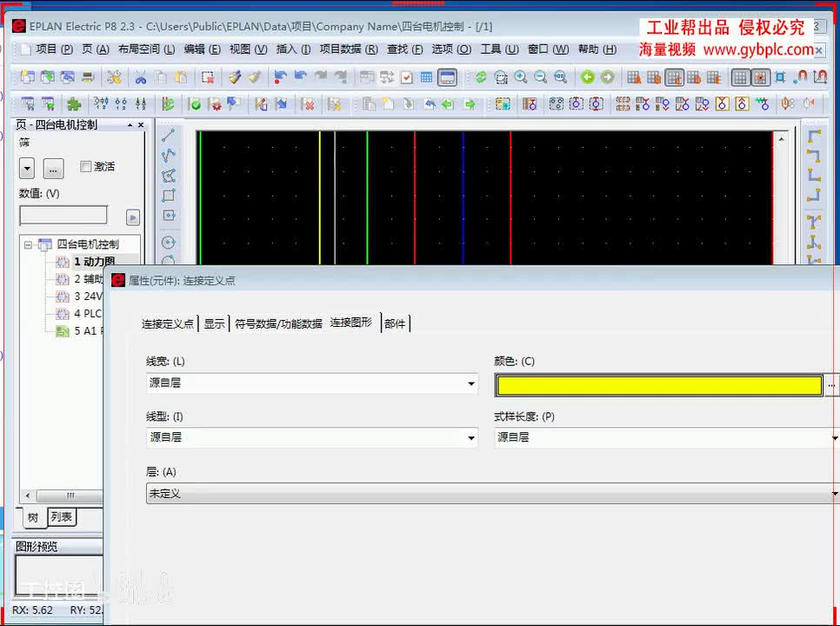The width and height of the screenshot is (840, 626).
Task: Select the polygon drawing tool
Action: [x=168, y=176]
